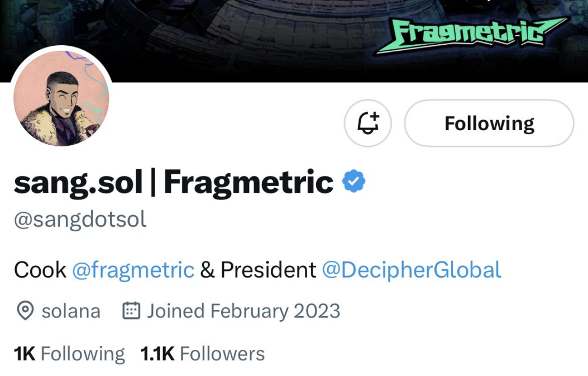588x376 pixels.
Task: Click the "solana" location text
Action: 71,311
